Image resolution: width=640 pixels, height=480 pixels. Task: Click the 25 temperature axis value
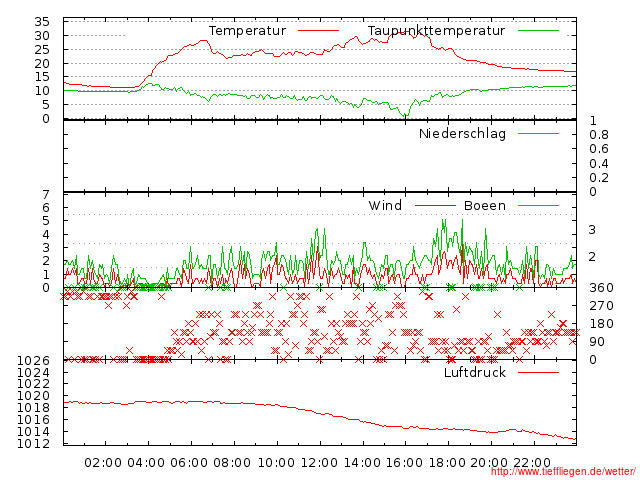[42, 50]
